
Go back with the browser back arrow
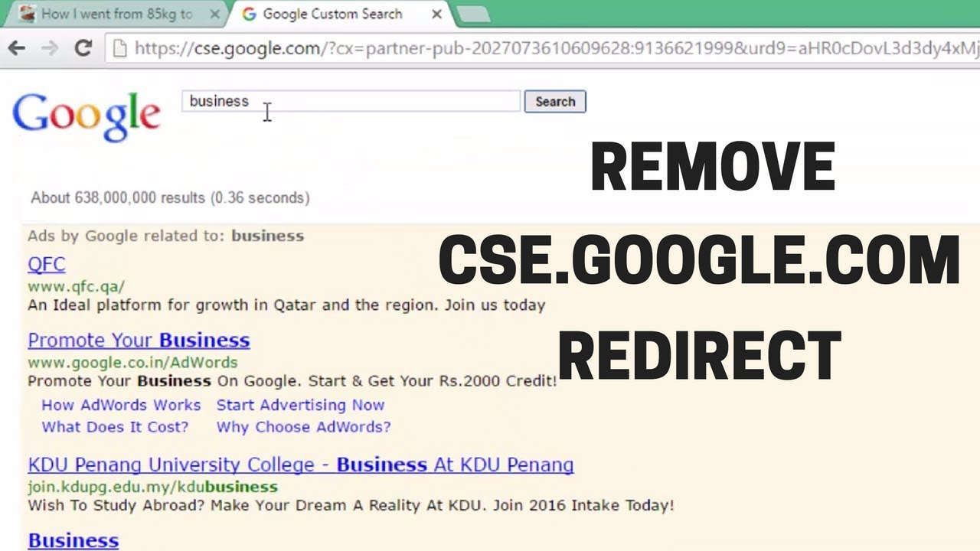(16, 48)
